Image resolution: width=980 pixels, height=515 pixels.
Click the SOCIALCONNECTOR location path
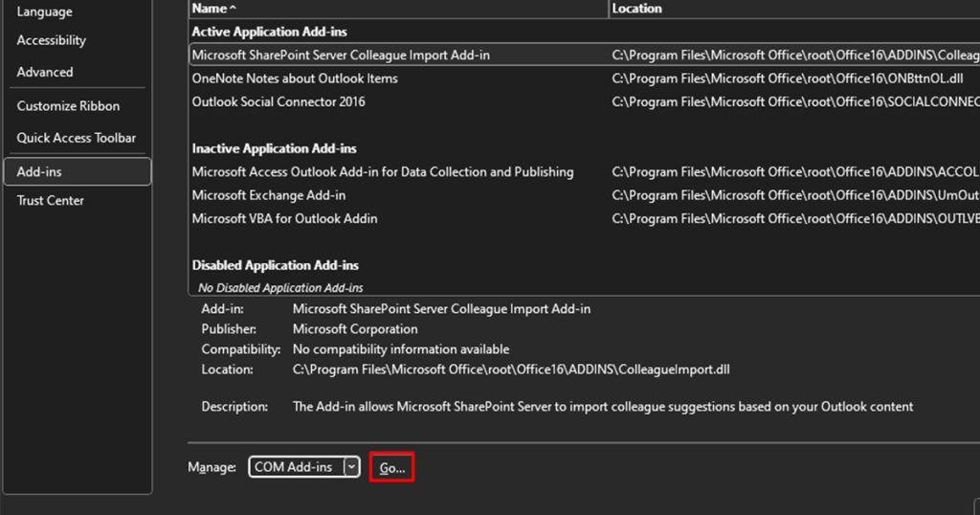click(795, 101)
